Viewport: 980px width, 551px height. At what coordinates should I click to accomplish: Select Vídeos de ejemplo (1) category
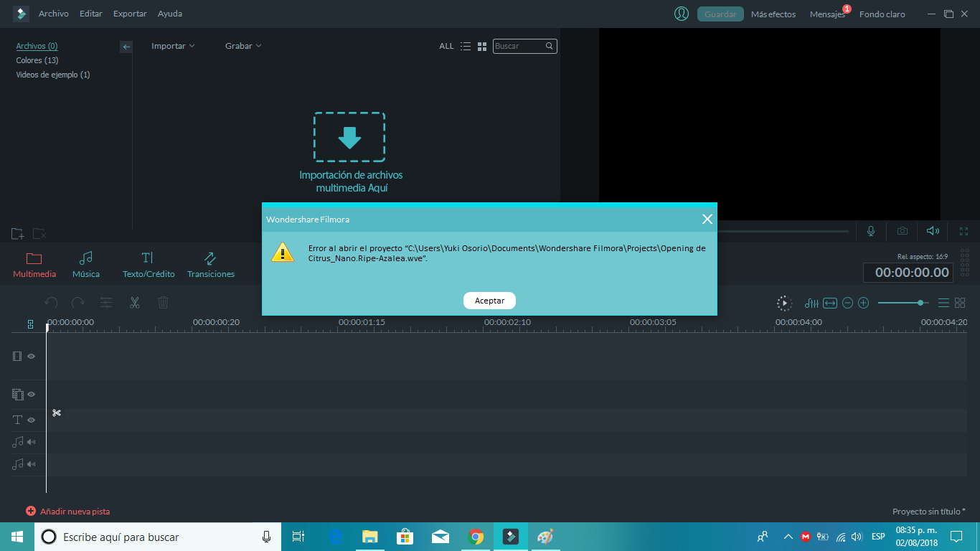(53, 75)
